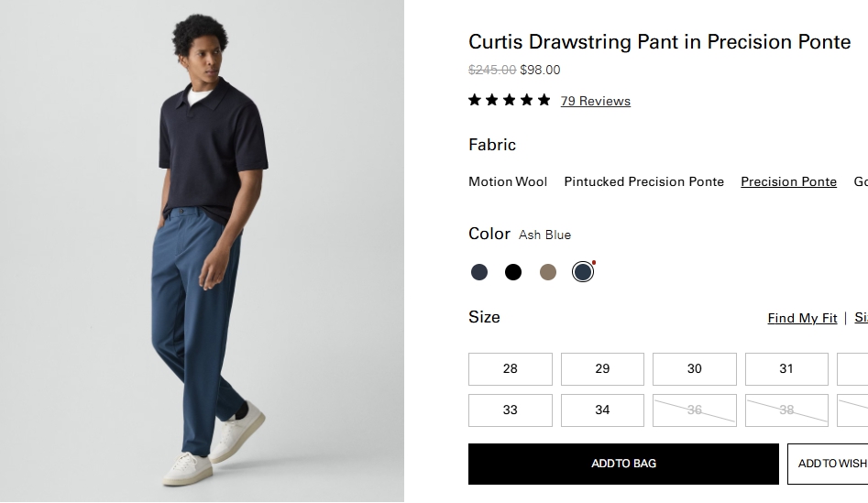
Task: Choose size 31
Action: point(786,369)
